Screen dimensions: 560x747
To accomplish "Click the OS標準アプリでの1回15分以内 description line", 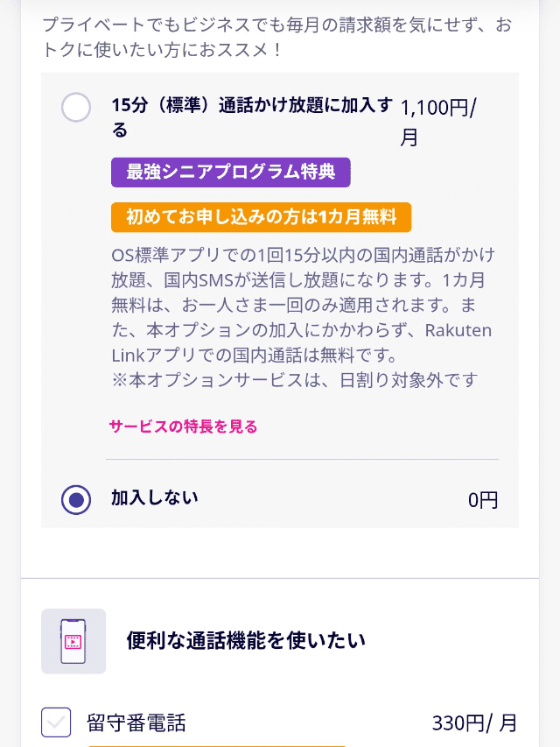I will 304,256.
